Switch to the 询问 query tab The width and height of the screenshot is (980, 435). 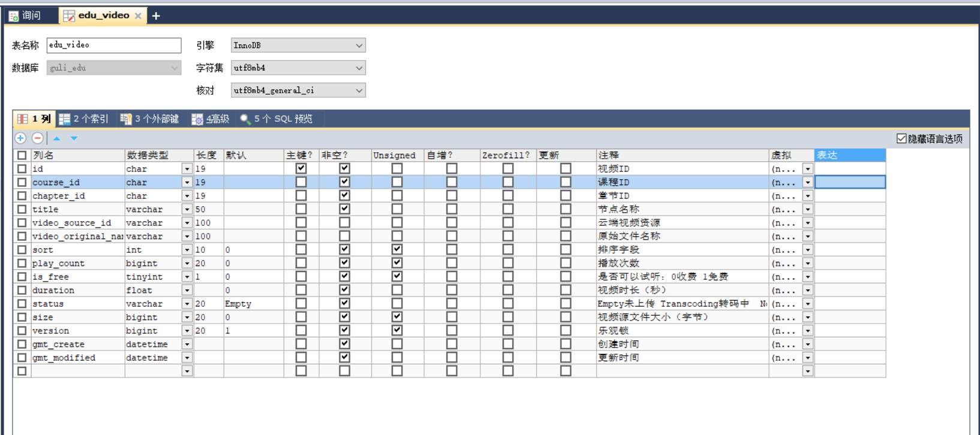point(25,16)
